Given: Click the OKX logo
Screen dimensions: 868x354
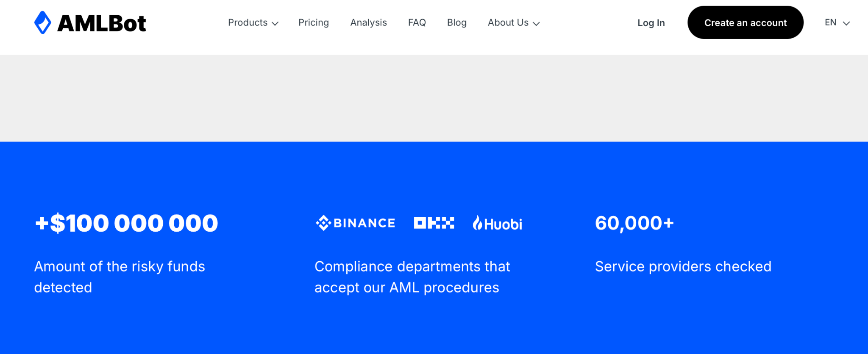Looking at the screenshot, I should [x=434, y=223].
